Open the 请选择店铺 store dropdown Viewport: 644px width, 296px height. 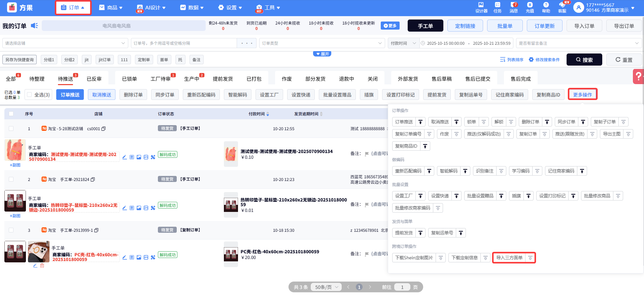point(65,43)
